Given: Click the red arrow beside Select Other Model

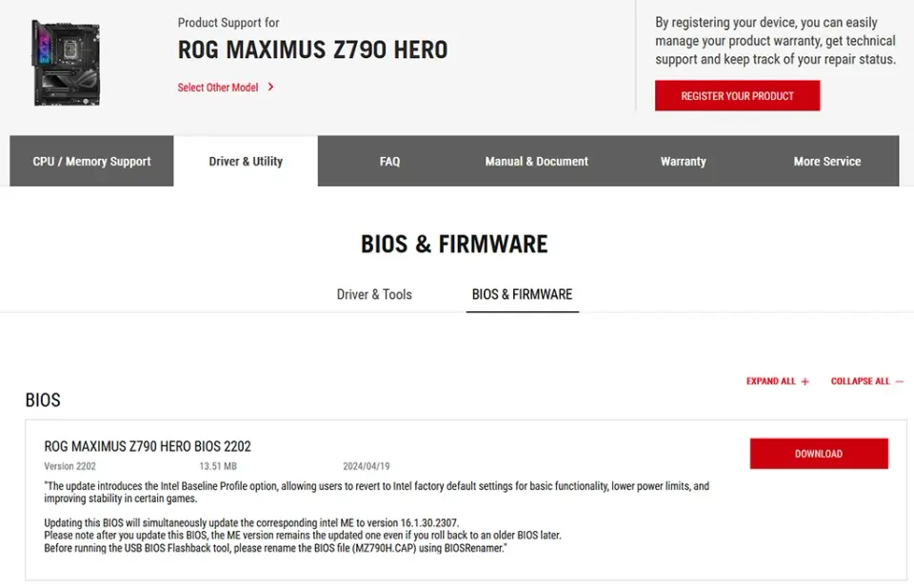Looking at the screenshot, I should pyautogui.click(x=271, y=88).
